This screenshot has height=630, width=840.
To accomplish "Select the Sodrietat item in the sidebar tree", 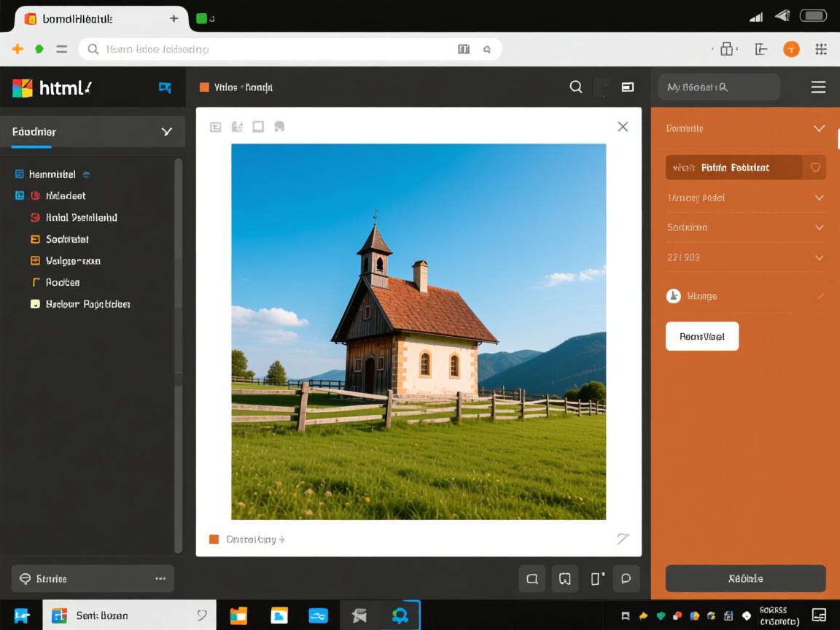I will pyautogui.click(x=67, y=239).
